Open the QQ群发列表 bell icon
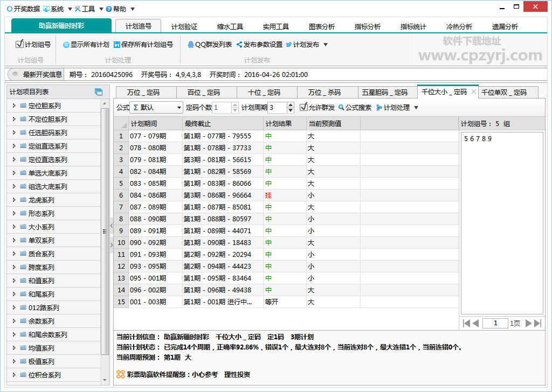Viewport: 552px width, 392px height. pos(190,45)
